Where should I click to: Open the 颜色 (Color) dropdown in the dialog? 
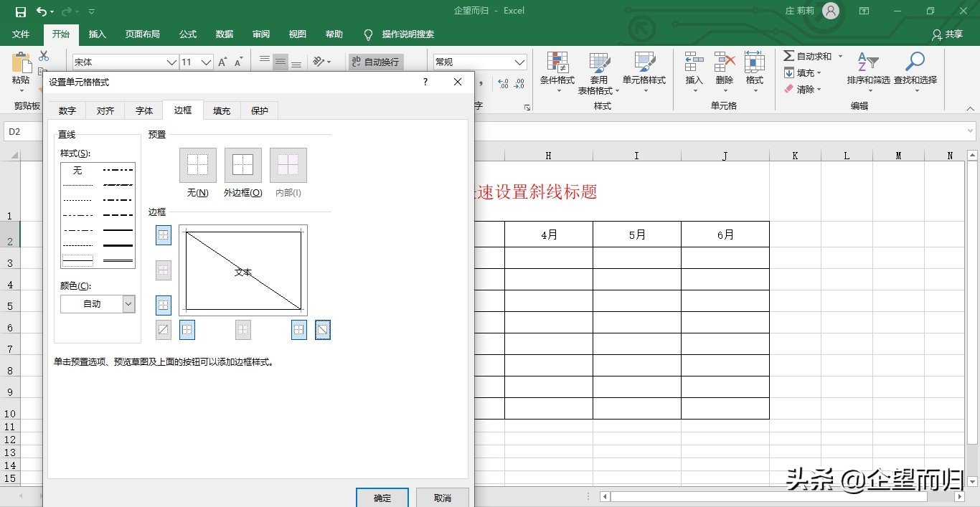[128, 303]
